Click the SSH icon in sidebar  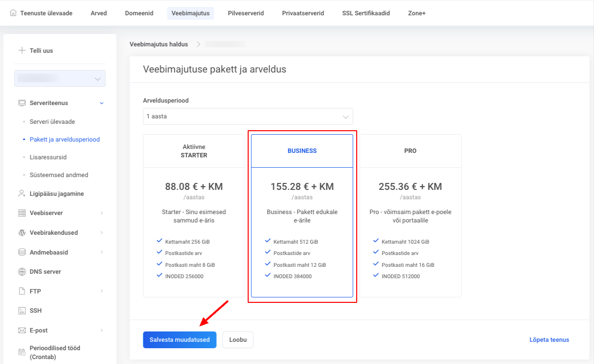(x=22, y=311)
